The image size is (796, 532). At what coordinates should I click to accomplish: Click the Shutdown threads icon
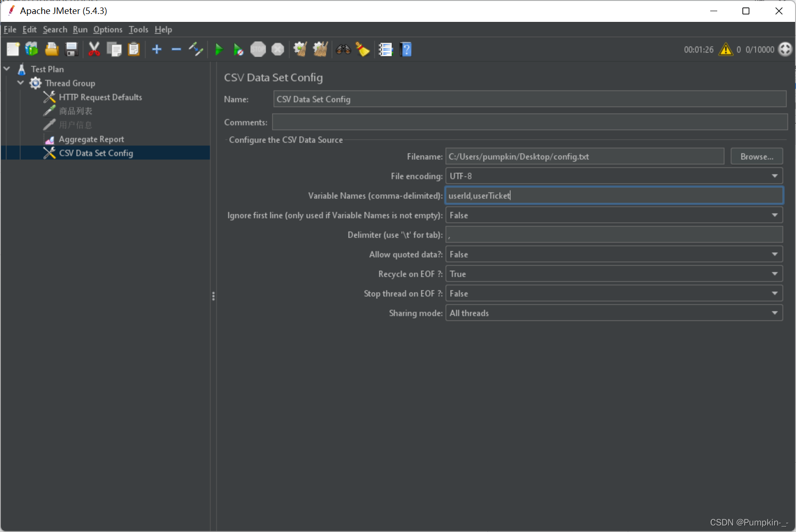pos(278,49)
